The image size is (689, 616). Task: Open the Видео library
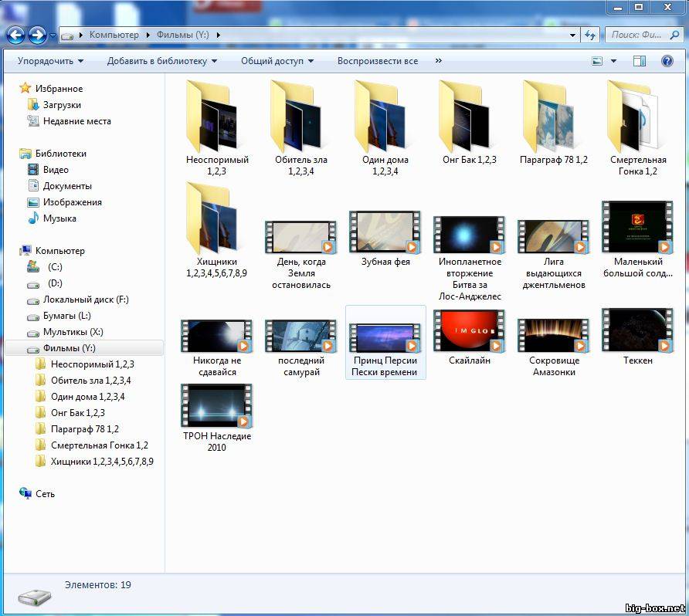coord(56,170)
